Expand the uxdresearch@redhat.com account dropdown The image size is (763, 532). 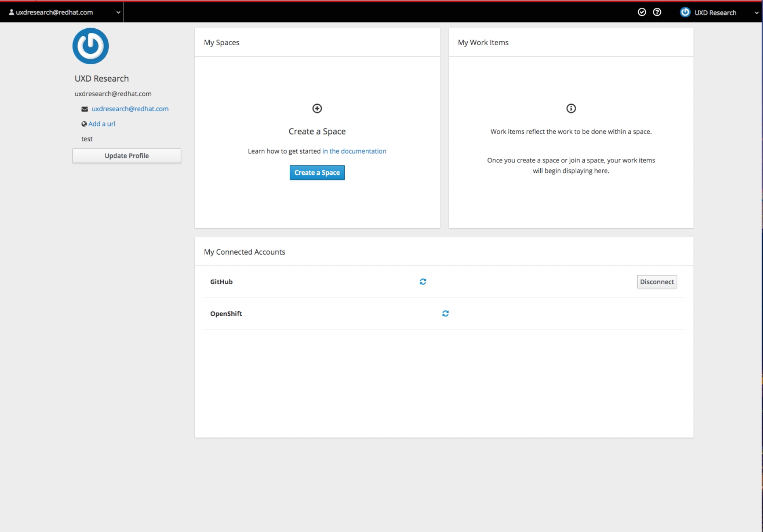pos(118,13)
